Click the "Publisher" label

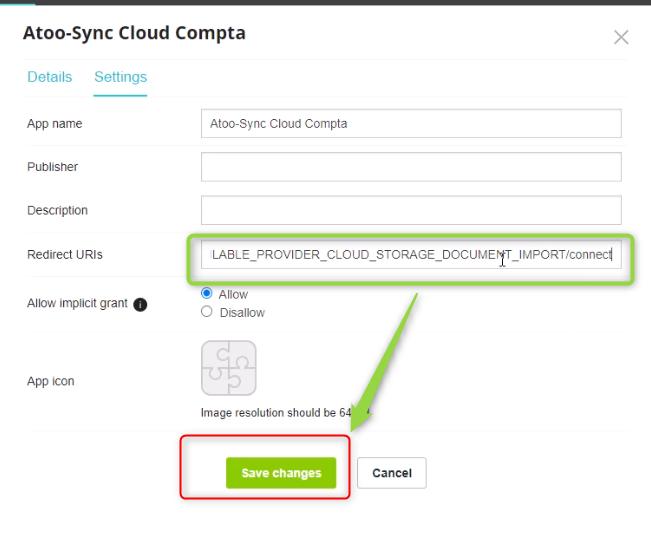tap(52, 167)
